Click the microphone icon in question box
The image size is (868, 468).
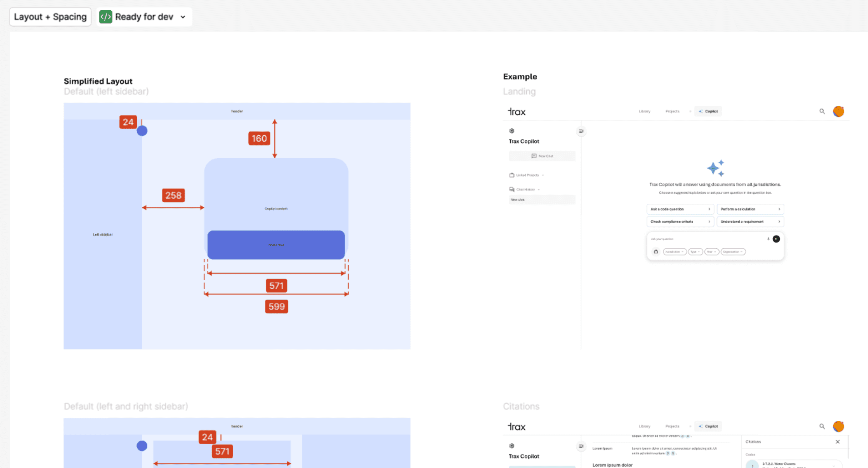coord(768,239)
